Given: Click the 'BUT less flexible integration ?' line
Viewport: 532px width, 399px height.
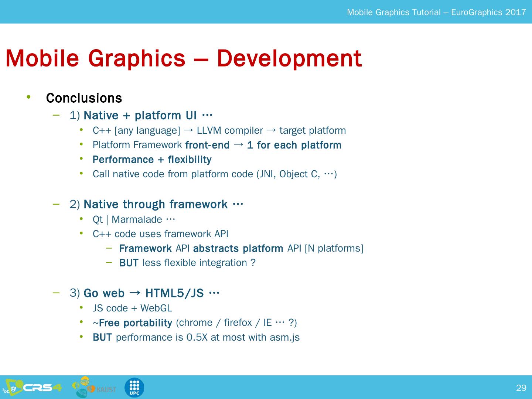Looking at the screenshot, I should [187, 263].
